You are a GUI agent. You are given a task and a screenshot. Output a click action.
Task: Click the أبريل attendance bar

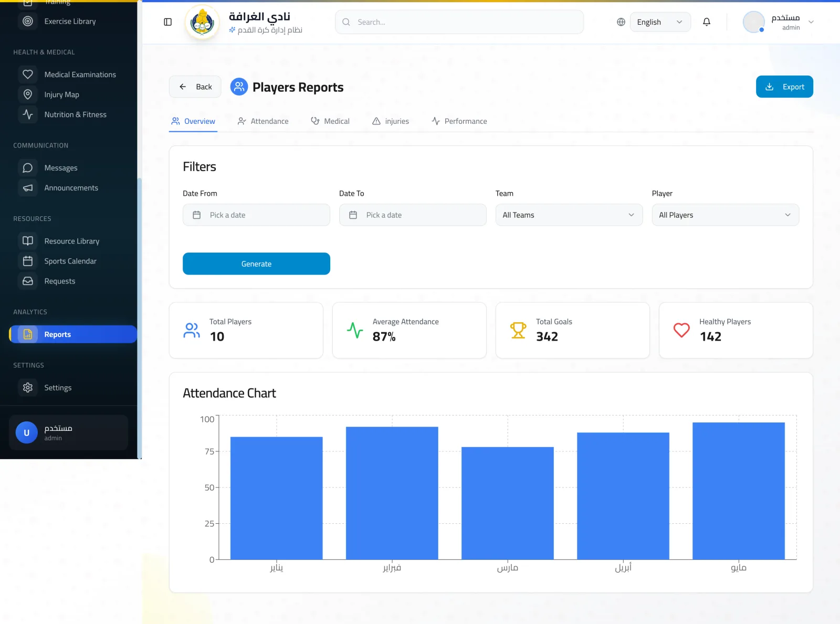click(x=623, y=496)
